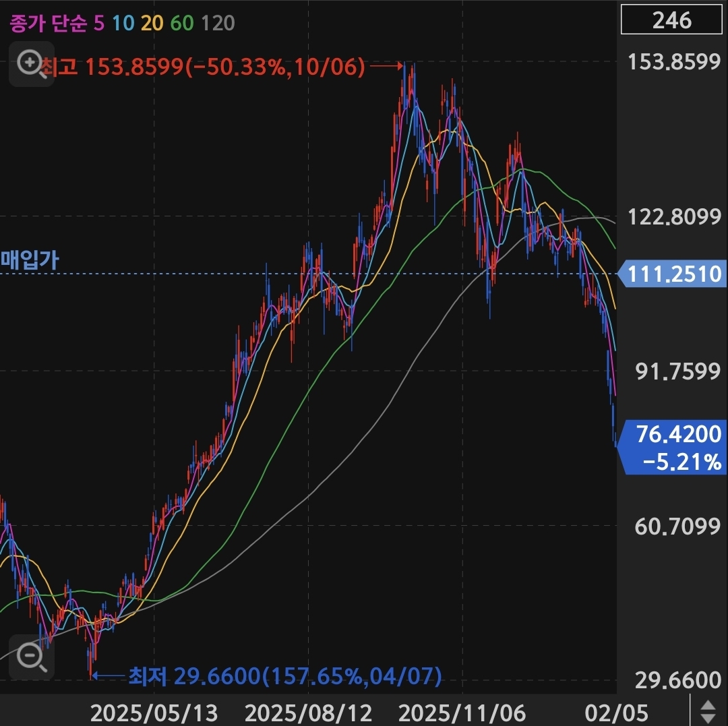Tap the 최고 153.8599 high annotation
Viewport: 728px width, 726px height.
202,66
